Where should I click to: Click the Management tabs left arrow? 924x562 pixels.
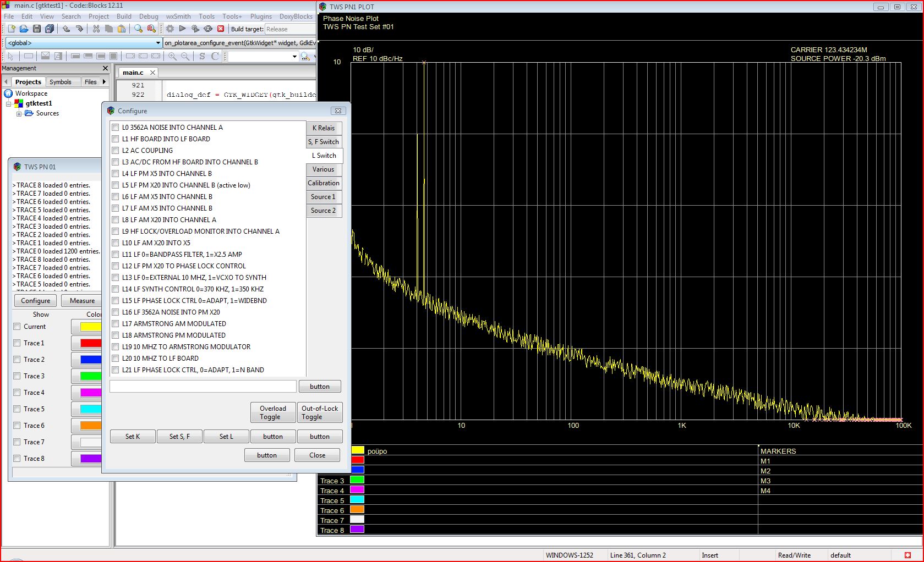(6, 82)
